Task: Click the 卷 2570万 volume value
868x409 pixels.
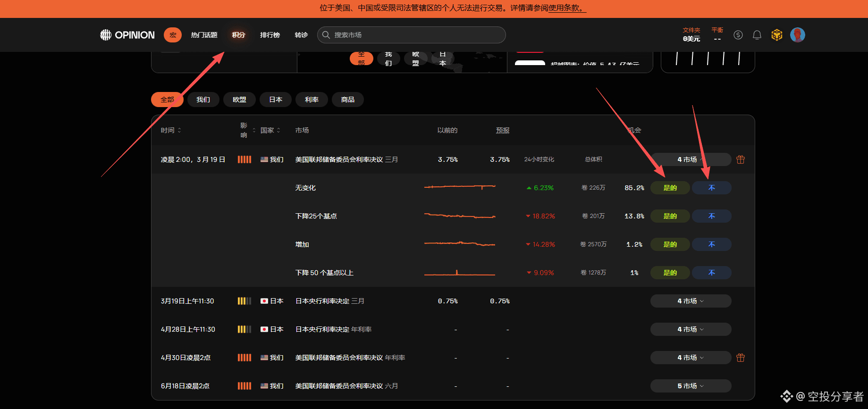Action: (593, 244)
